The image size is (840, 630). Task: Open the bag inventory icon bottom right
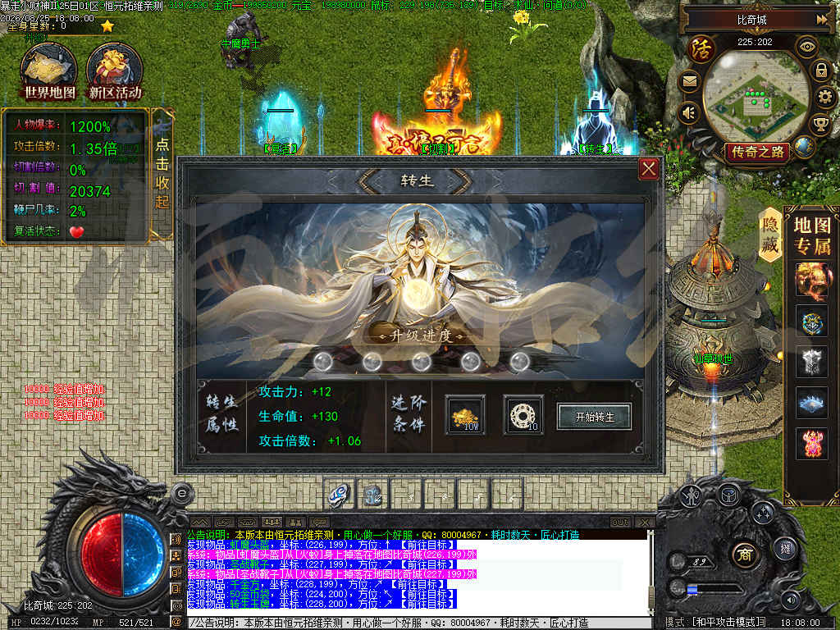[x=728, y=495]
